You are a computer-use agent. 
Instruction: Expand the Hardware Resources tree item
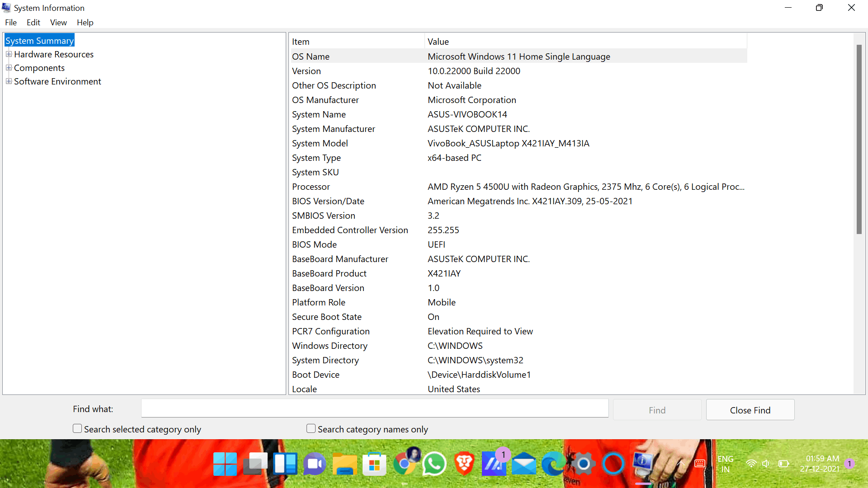coord(9,54)
